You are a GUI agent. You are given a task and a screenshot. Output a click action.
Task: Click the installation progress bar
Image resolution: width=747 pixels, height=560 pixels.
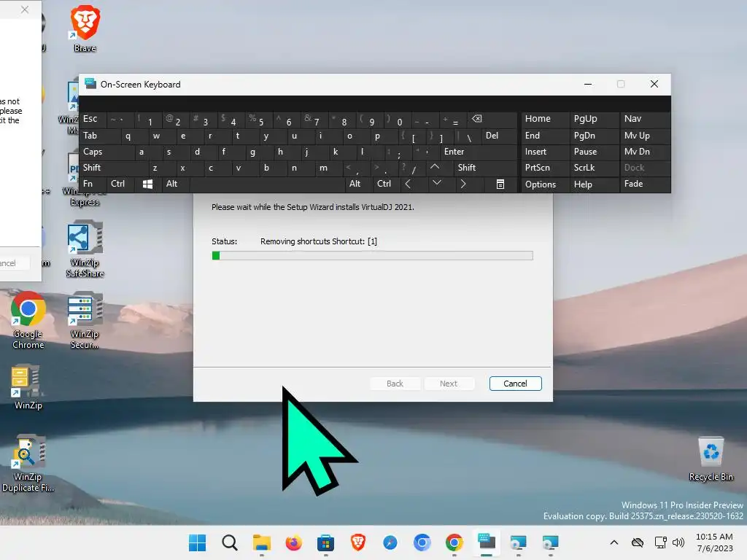372,256
